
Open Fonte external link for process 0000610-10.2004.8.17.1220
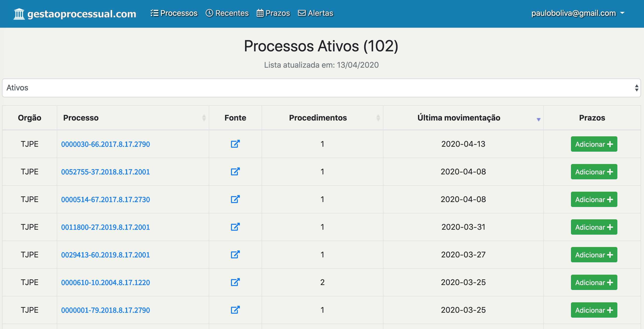click(235, 282)
